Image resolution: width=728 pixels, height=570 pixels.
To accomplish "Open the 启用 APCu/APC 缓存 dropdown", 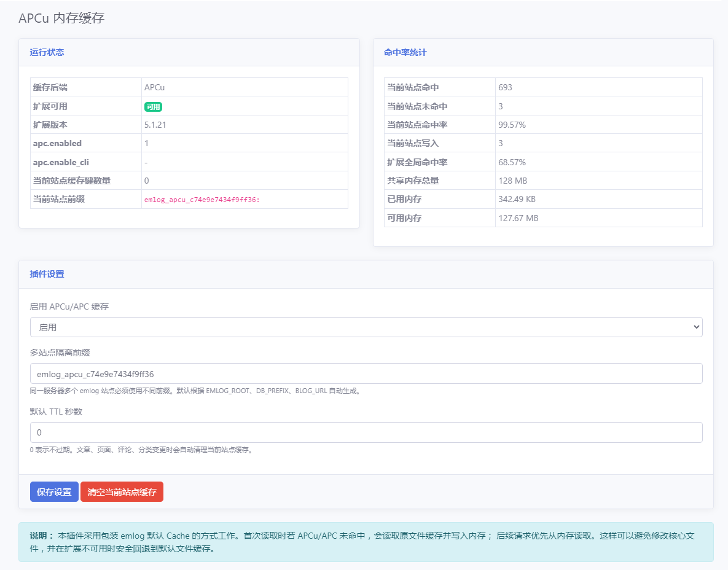I will coord(366,327).
